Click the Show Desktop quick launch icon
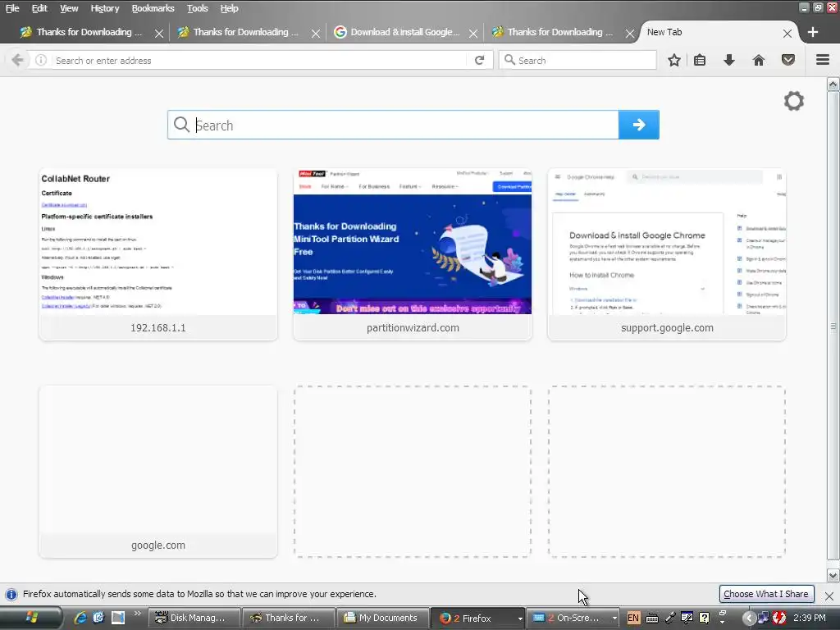 coord(118,618)
